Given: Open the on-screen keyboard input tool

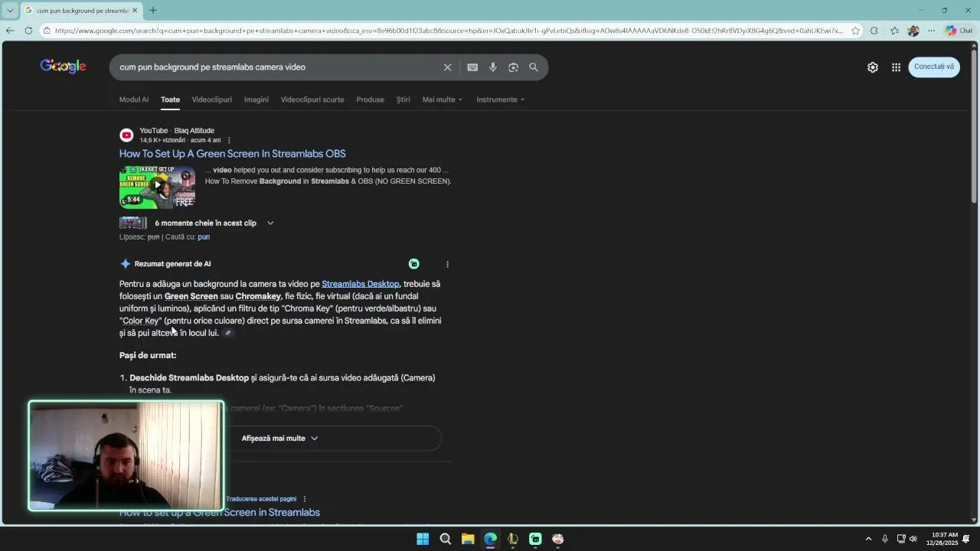Looking at the screenshot, I should click(472, 67).
